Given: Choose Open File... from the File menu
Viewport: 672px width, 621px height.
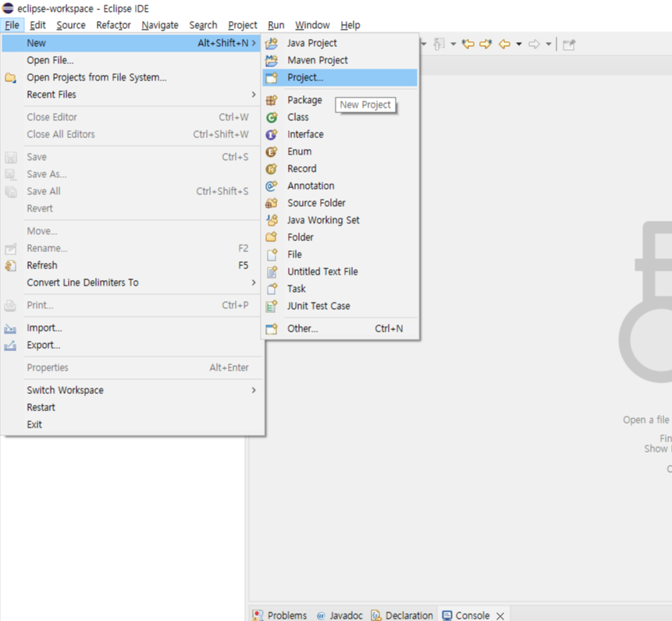Looking at the screenshot, I should 131,60.
